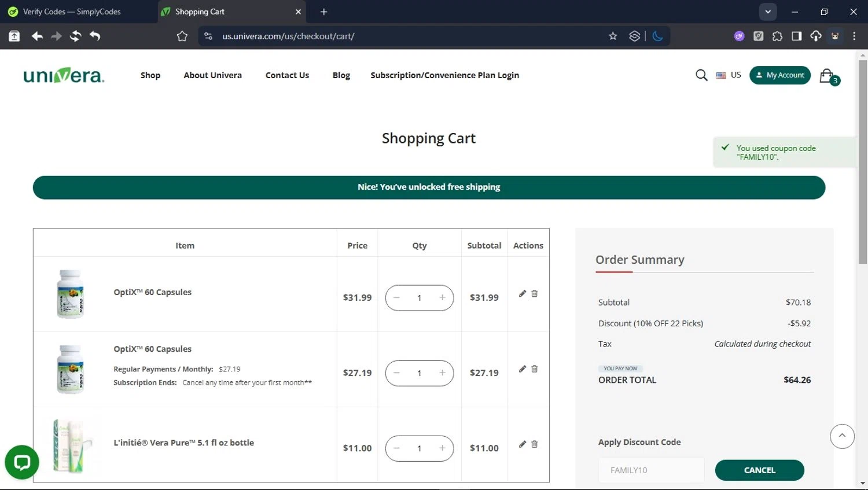This screenshot has width=868, height=490.
Task: Increase quantity of $31.99 OptiX
Action: pos(442,297)
